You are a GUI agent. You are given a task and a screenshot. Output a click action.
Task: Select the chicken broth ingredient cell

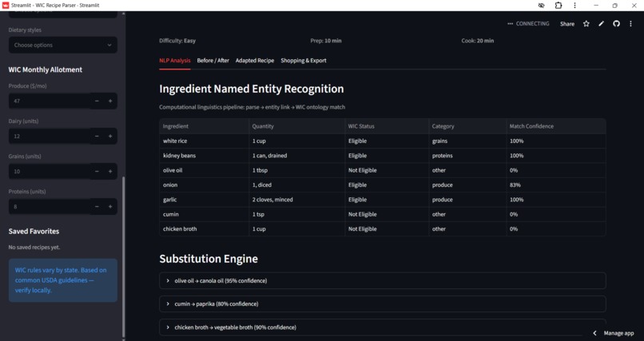(204, 229)
